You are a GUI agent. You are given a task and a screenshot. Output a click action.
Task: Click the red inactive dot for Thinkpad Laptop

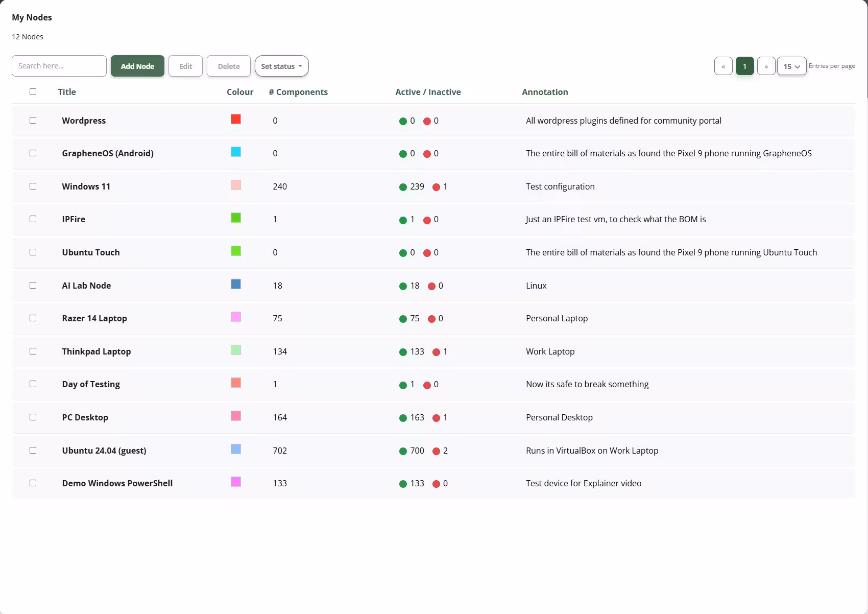click(436, 352)
